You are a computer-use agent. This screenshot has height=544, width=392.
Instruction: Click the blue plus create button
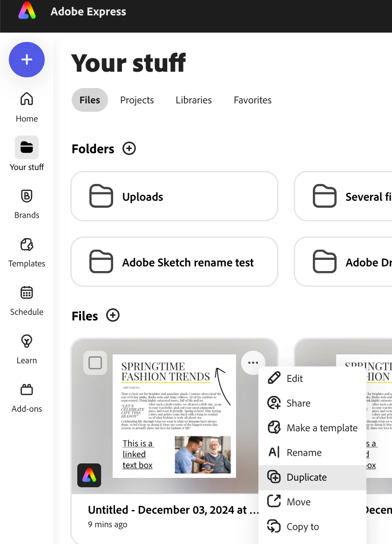point(27,60)
